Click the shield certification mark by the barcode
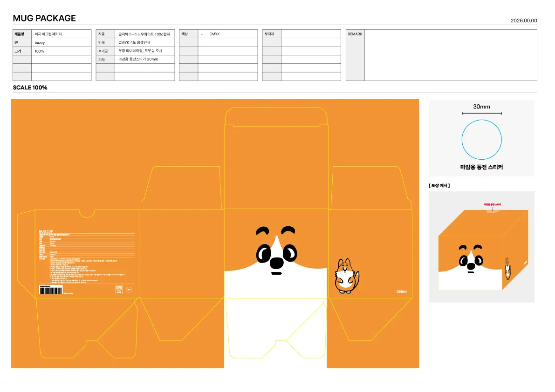Viewport: 555px width, 392px height. pyautogui.click(x=119, y=290)
